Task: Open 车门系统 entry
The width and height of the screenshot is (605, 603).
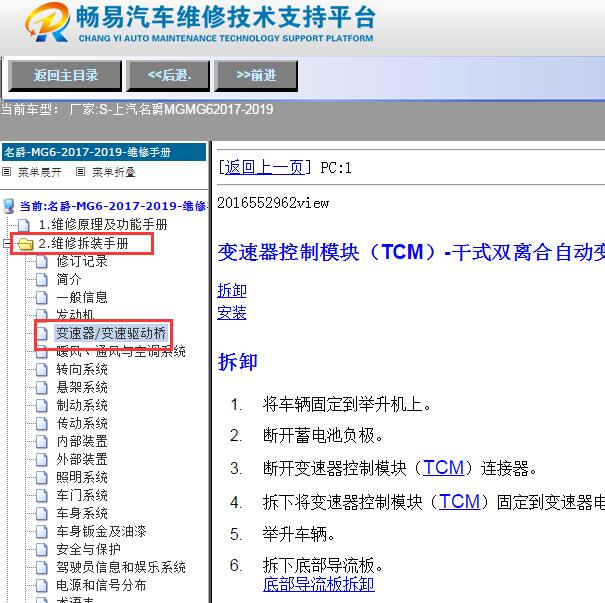Action: [x=82, y=495]
